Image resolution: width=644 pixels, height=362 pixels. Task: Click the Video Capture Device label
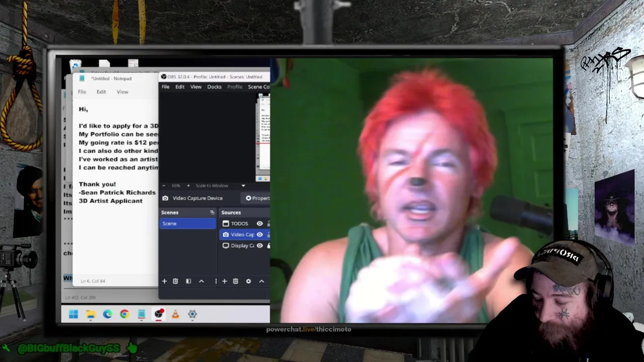coord(197,198)
